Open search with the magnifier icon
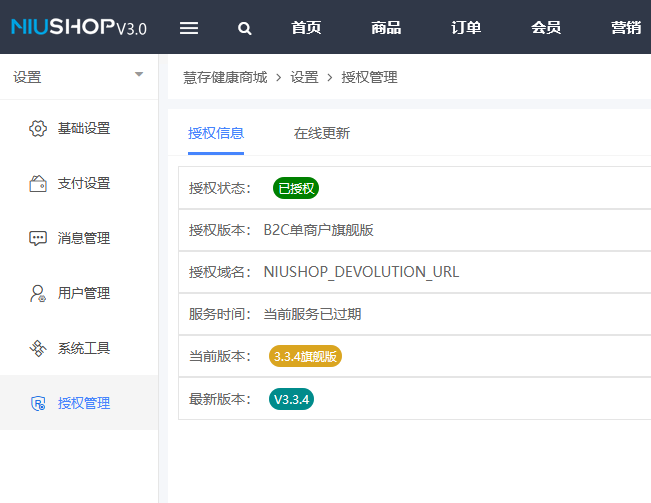 pyautogui.click(x=245, y=28)
